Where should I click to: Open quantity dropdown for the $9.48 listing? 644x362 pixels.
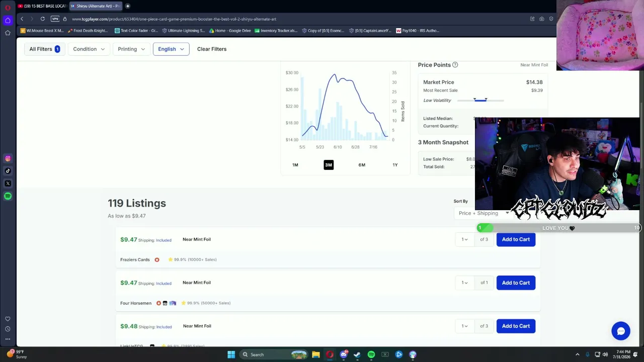click(x=465, y=326)
